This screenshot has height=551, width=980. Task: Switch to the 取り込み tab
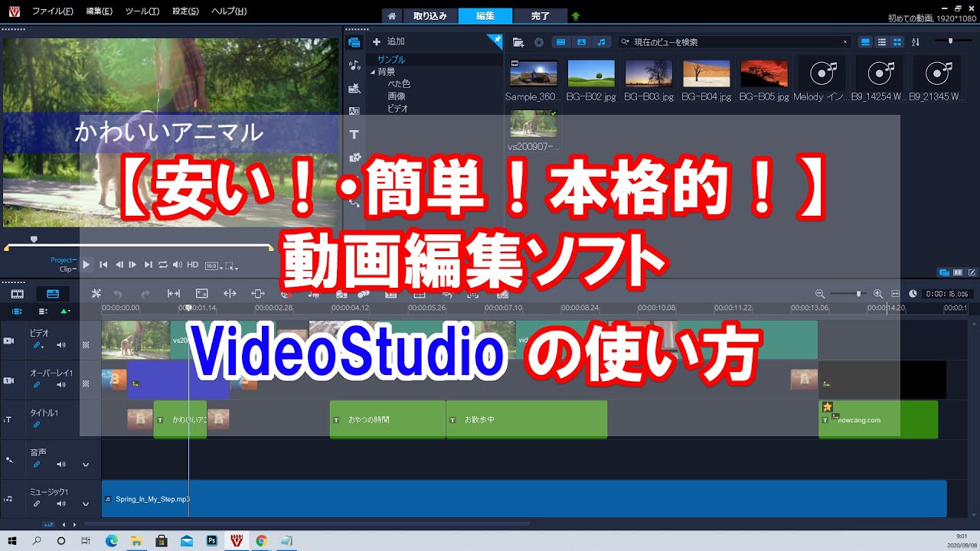click(430, 15)
